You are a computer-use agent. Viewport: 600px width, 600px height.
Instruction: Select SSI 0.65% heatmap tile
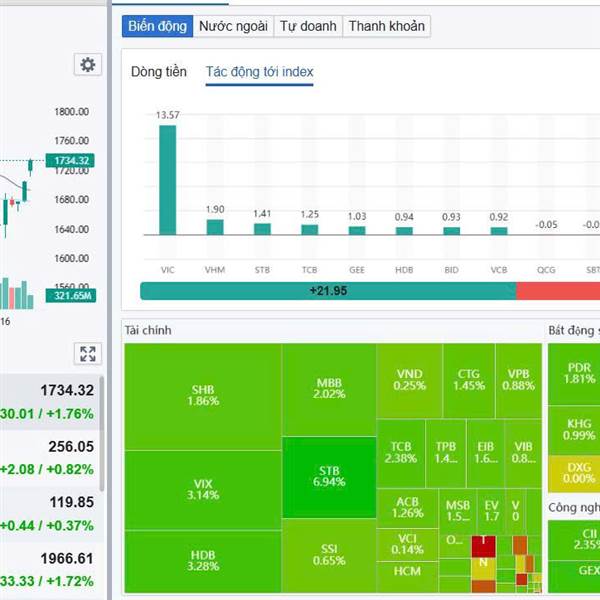coord(329,556)
